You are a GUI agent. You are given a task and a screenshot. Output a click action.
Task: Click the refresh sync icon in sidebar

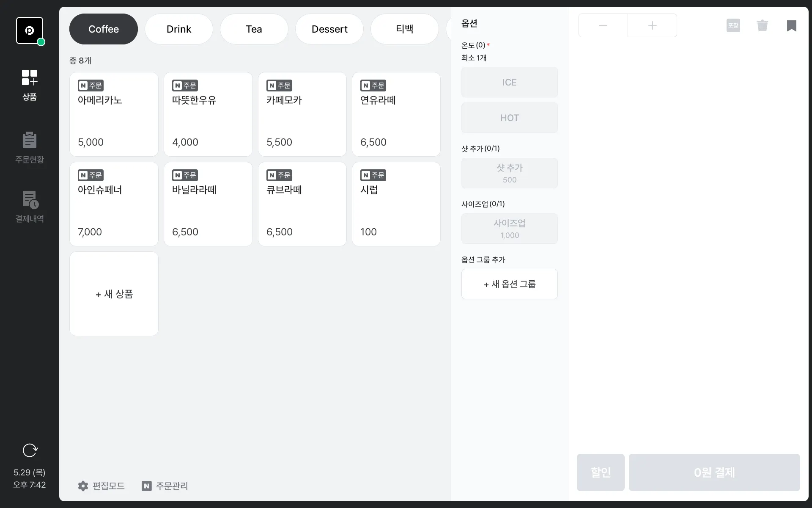(x=30, y=450)
